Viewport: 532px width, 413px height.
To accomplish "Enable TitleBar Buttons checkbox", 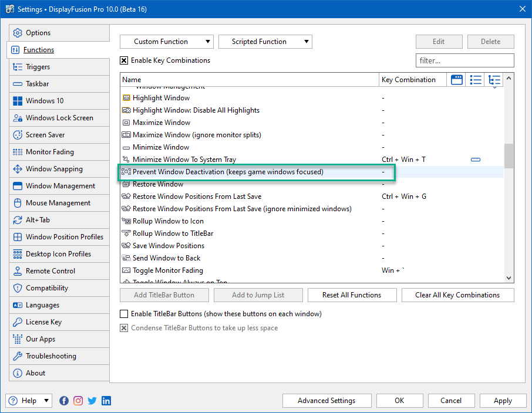I will pyautogui.click(x=124, y=314).
